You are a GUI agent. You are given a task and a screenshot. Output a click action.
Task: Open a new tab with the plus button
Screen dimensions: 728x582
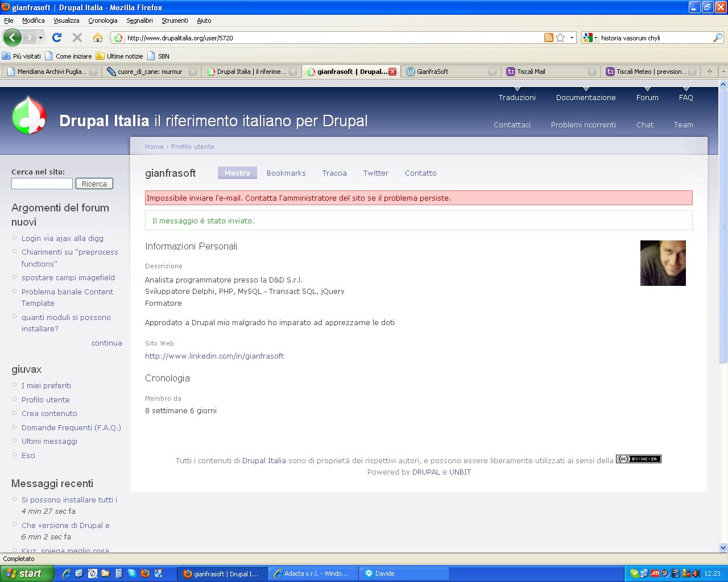click(x=709, y=72)
